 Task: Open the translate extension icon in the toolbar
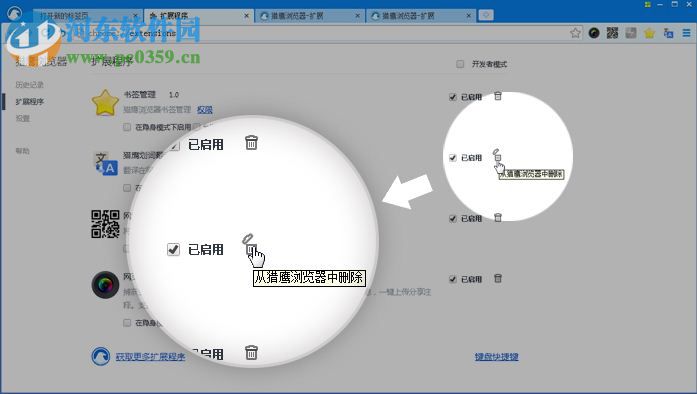pos(668,33)
